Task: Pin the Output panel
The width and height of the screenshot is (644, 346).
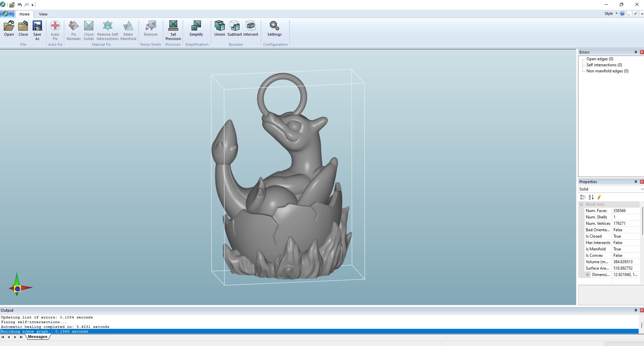Action: 636,310
